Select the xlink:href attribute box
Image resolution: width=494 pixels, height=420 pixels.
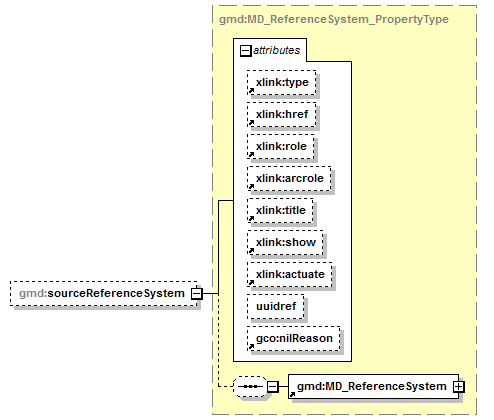pyautogui.click(x=282, y=114)
